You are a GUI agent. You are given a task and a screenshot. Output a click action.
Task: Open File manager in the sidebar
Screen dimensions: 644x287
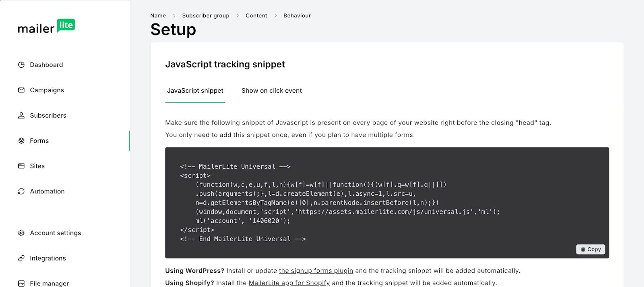pos(49,283)
